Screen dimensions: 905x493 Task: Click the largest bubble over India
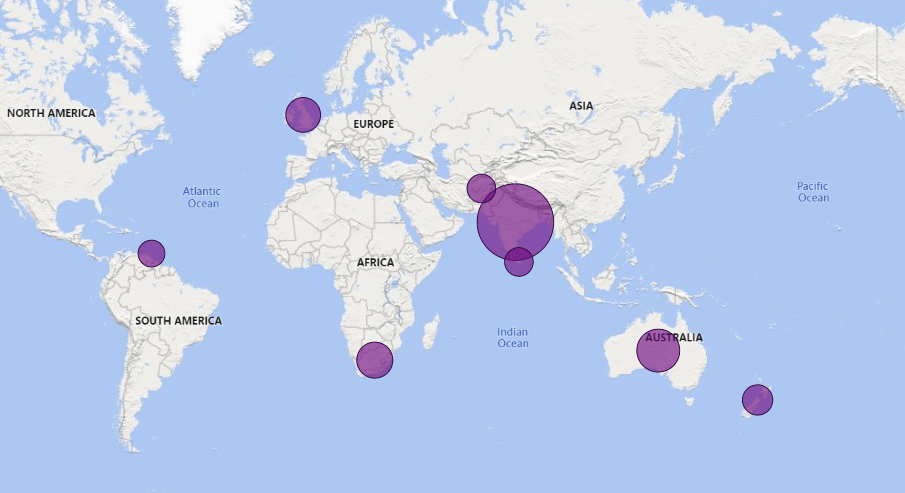point(515,221)
